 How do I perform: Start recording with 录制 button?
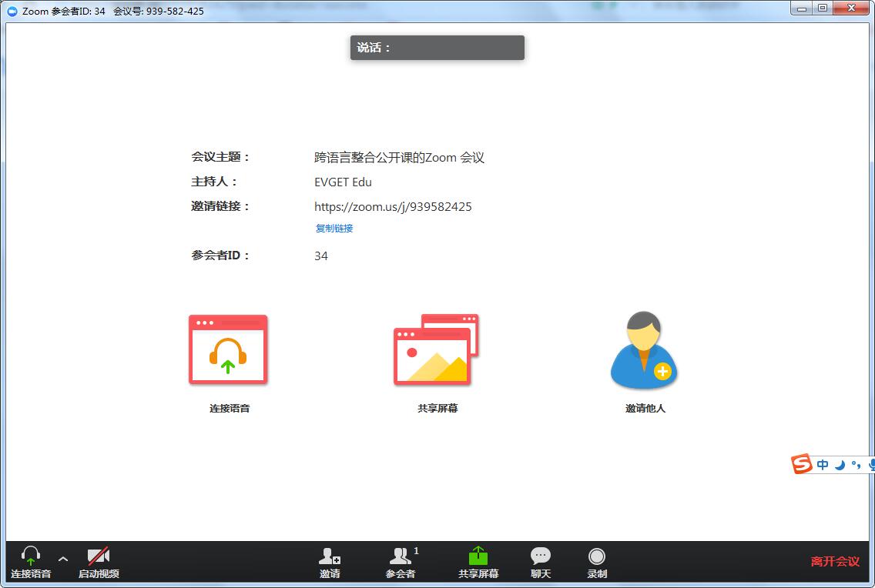pos(596,563)
